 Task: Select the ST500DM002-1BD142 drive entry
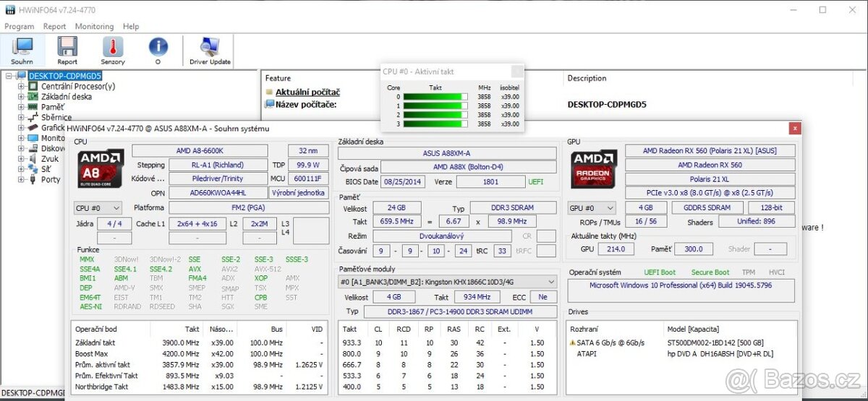715,342
